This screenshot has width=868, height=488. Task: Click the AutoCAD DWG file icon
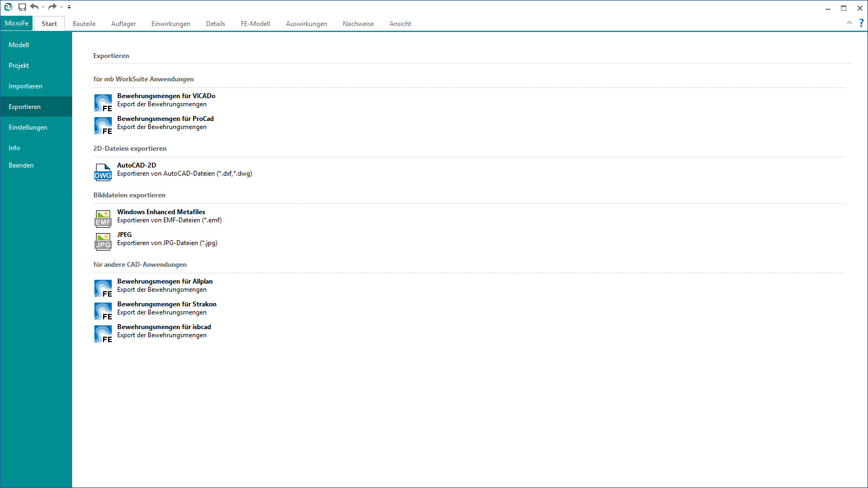pos(103,172)
